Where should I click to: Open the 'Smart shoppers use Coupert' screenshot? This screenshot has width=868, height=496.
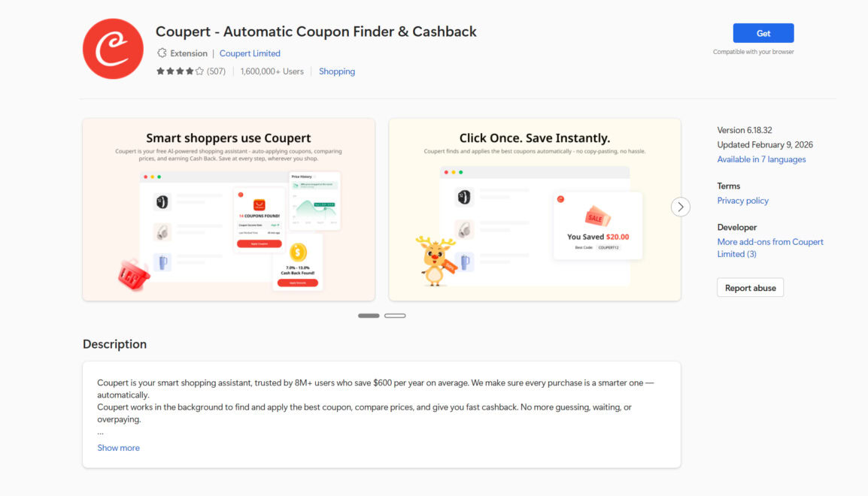coord(229,209)
